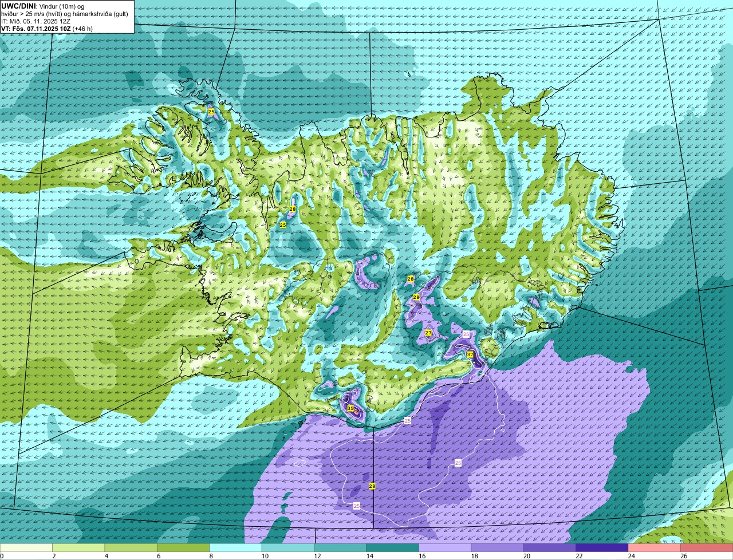This screenshot has height=560, width=733.
Task: Click the legend line mentioning "hámarkshviða (gult)"
Action: pos(65,14)
